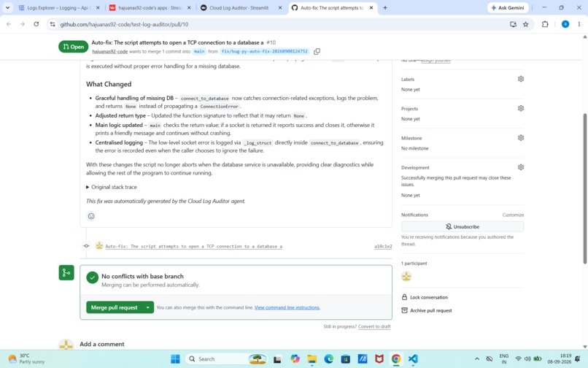Open tab search dropdown chevron
The height and width of the screenshot is (368, 588).
7,7
